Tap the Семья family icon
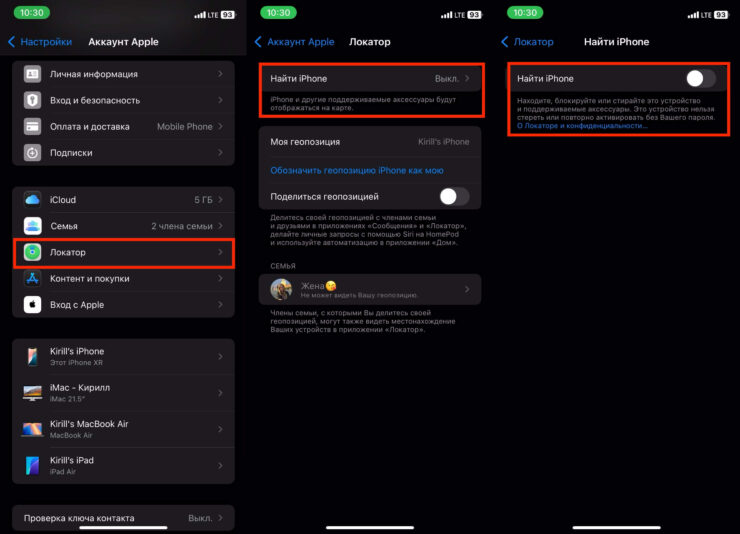The image size is (740, 534). 33,226
